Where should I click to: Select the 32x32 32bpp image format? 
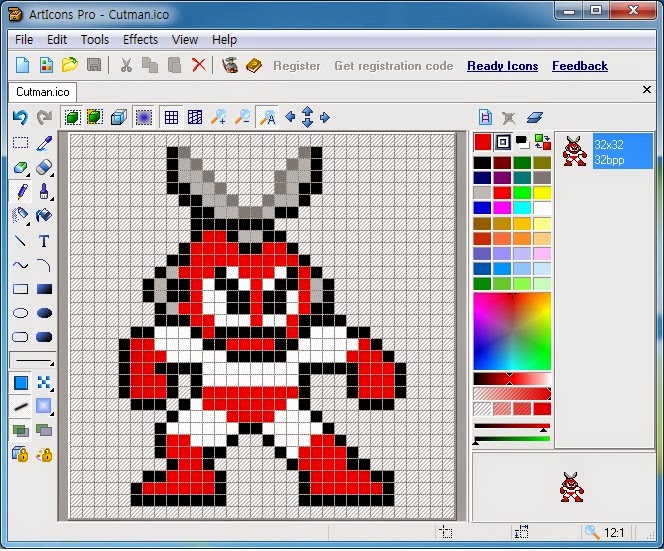coord(606,152)
